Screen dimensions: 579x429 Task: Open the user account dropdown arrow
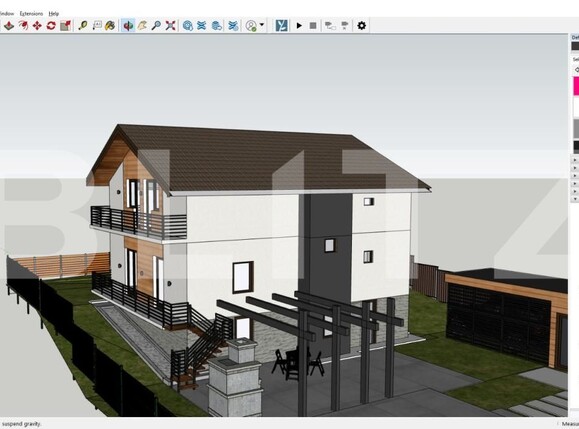262,25
